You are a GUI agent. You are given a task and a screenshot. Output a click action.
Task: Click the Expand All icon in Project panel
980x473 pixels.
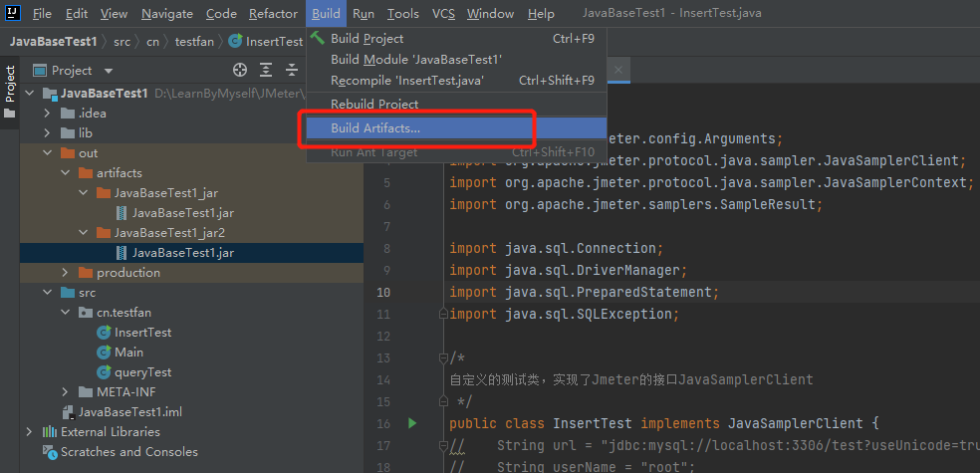coord(266,70)
